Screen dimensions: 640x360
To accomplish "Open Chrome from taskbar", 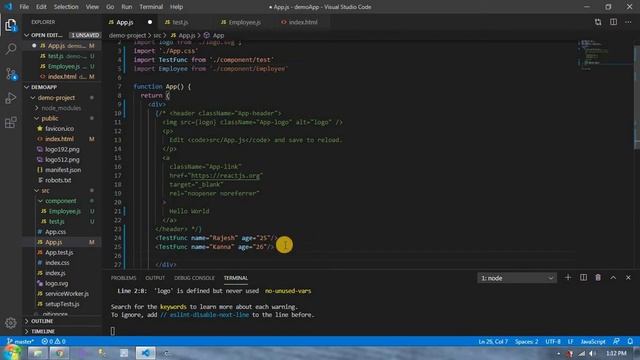I will click(59, 353).
